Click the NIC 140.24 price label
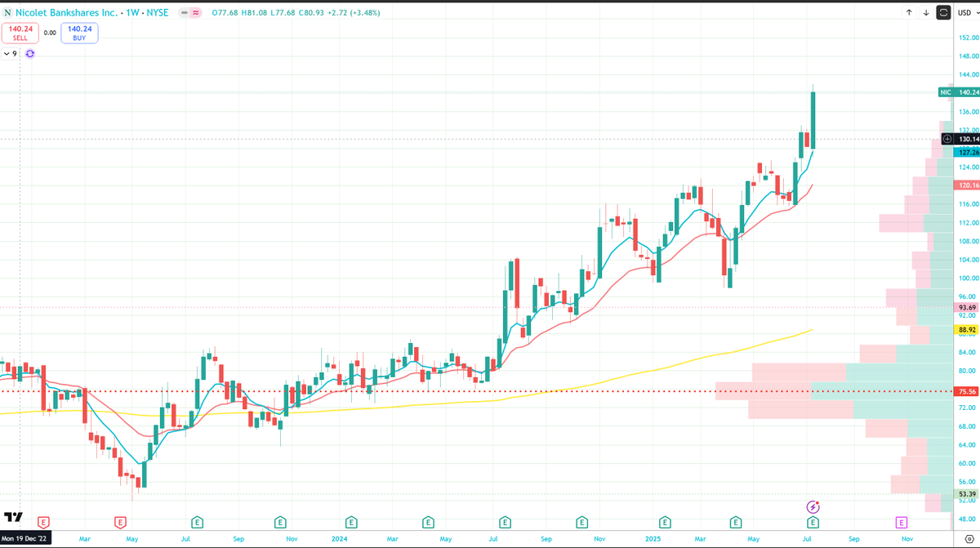Viewport: 980px width, 548px height. tap(960, 92)
